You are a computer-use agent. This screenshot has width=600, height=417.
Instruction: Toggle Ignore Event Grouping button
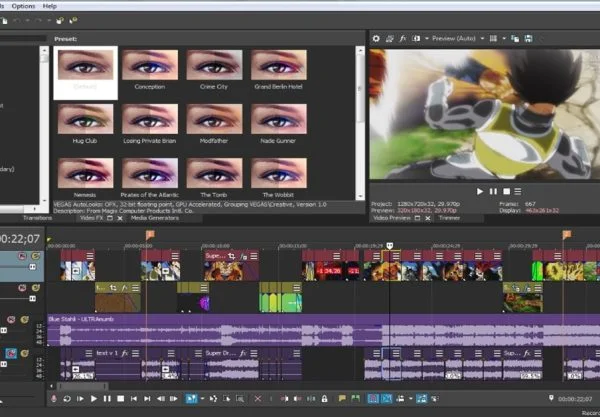(435, 399)
